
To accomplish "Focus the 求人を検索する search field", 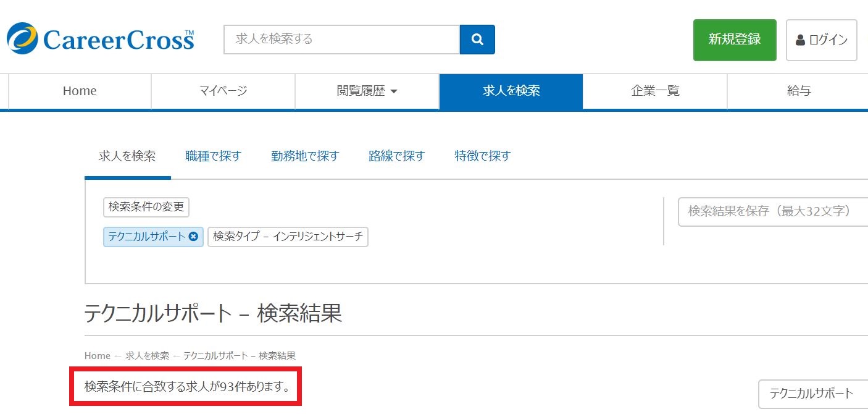I will pyautogui.click(x=341, y=40).
